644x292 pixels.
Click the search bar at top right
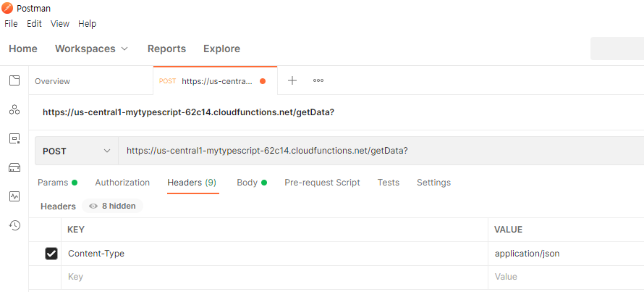point(617,49)
